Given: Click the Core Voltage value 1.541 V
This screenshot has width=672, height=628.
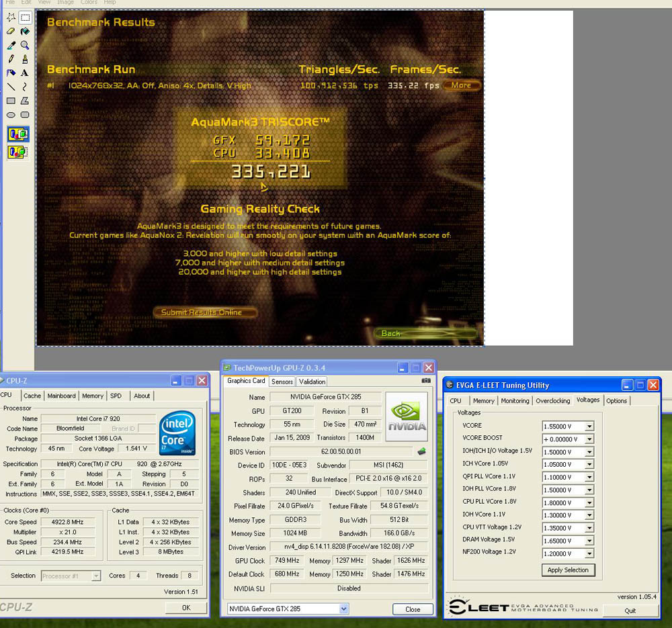Looking at the screenshot, I should tap(136, 448).
